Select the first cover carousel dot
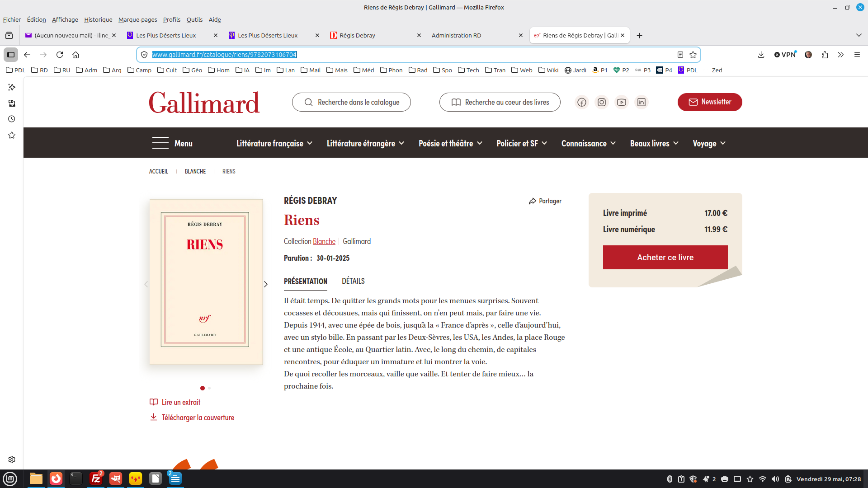Viewport: 868px width, 488px height. tap(203, 388)
